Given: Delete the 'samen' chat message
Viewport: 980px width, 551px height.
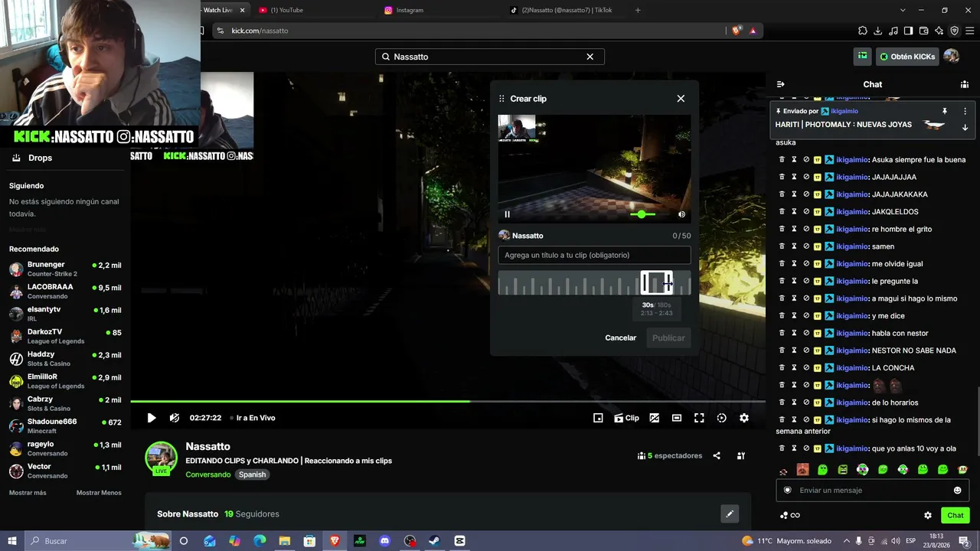Looking at the screenshot, I should (782, 246).
